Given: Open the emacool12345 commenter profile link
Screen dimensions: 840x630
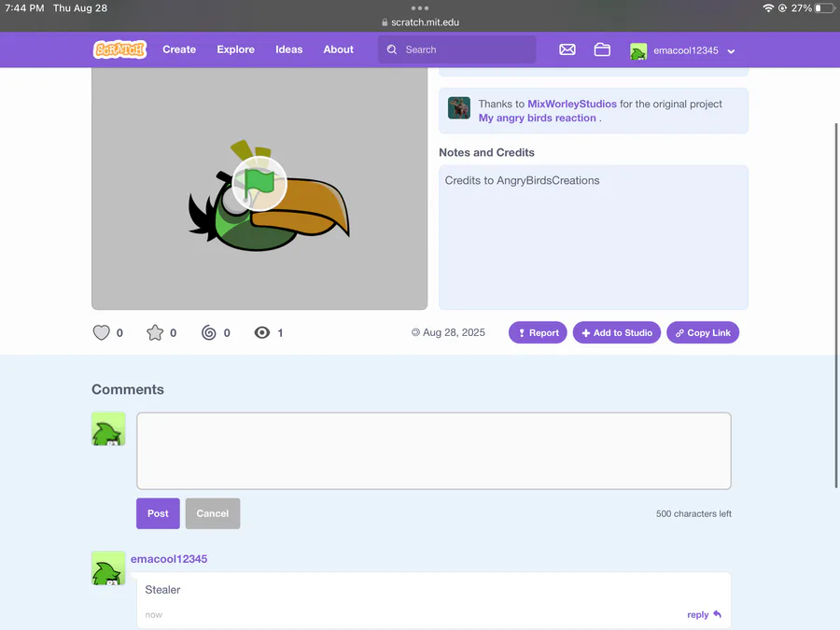Looking at the screenshot, I should pyautogui.click(x=169, y=559).
